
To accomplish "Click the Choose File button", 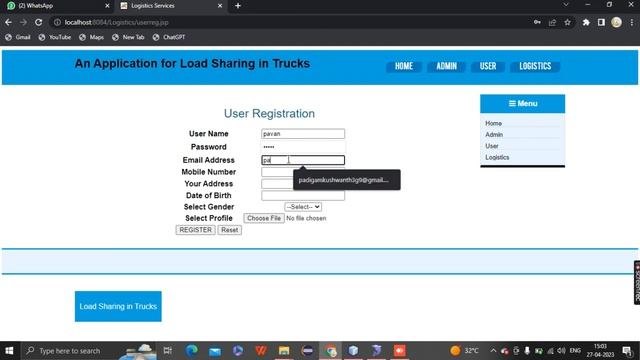I will (x=264, y=218).
